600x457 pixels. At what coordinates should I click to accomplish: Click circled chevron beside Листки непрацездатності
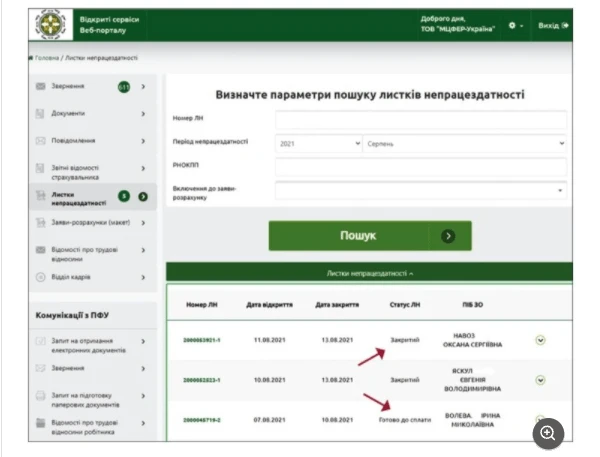[x=143, y=196]
